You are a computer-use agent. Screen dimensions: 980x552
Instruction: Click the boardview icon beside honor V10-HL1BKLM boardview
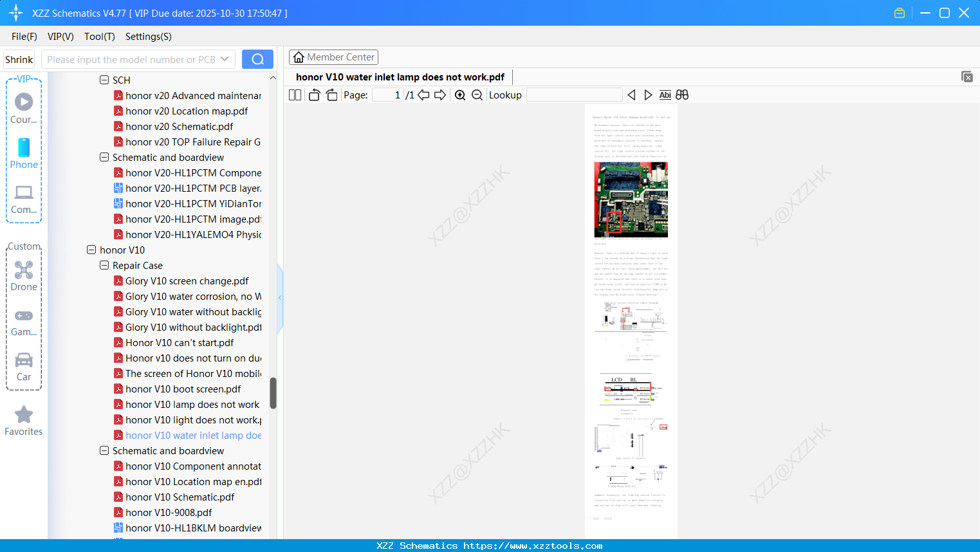[118, 528]
